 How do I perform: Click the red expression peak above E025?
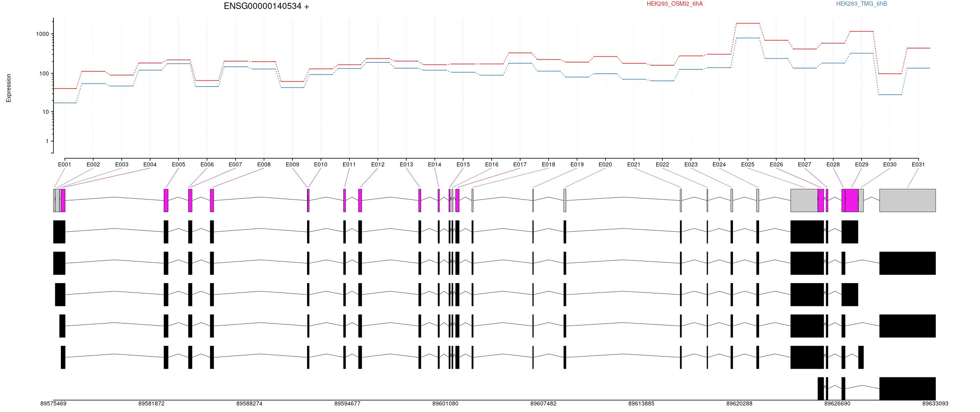pyautogui.click(x=748, y=23)
